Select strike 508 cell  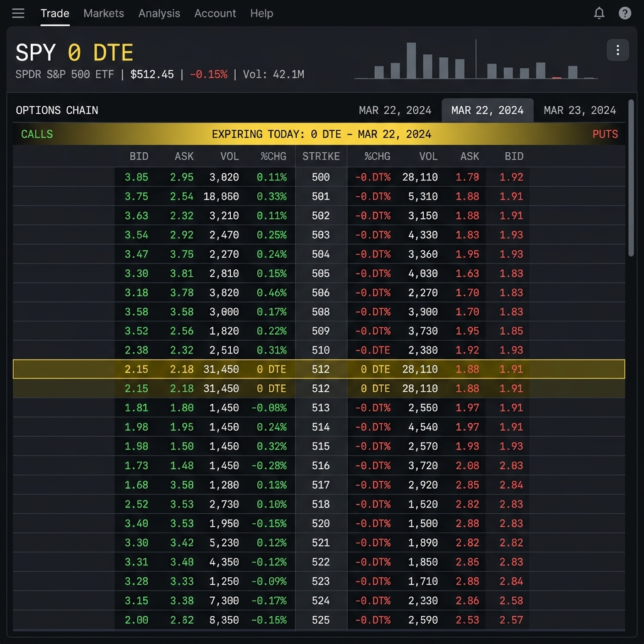[x=321, y=312]
